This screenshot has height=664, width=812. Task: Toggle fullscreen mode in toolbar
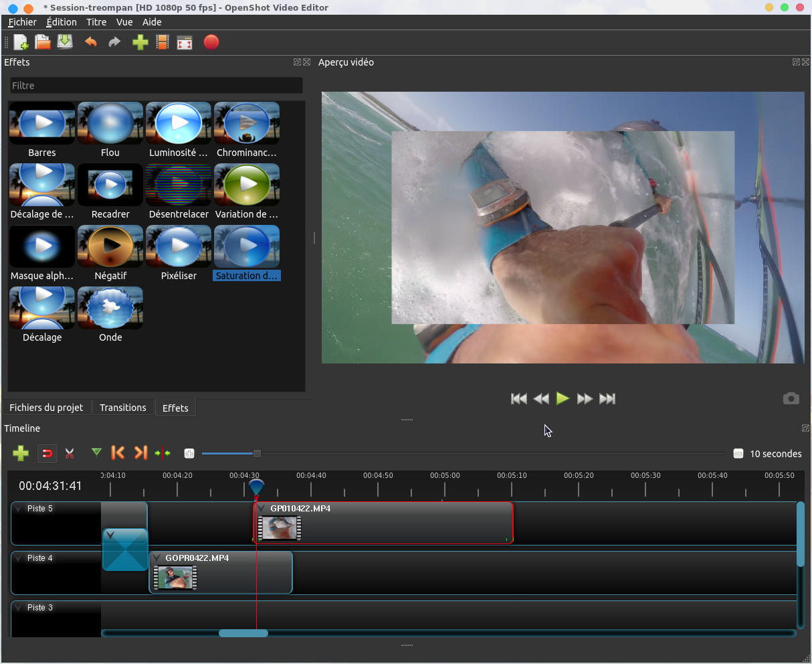coord(185,43)
